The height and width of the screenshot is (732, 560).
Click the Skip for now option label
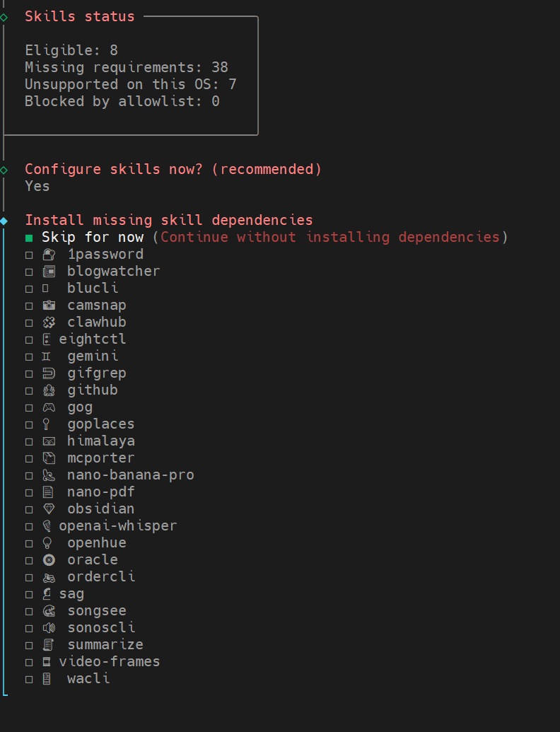[93, 238]
